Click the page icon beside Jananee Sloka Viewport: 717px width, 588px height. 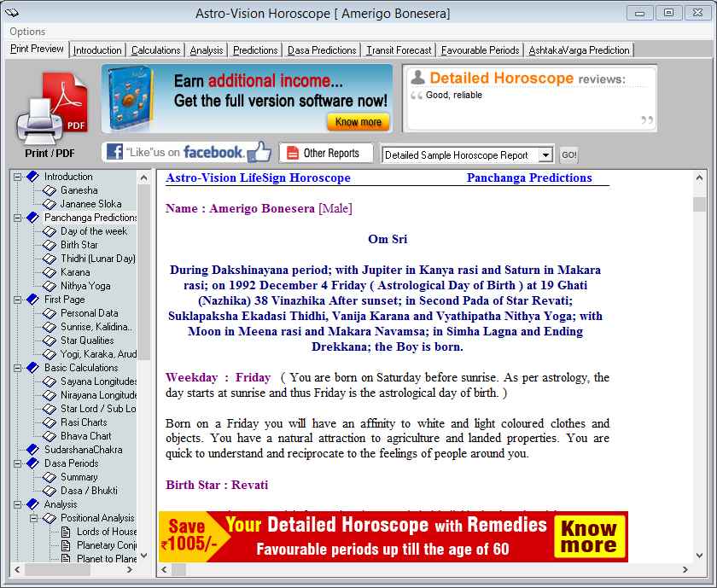click(50, 204)
